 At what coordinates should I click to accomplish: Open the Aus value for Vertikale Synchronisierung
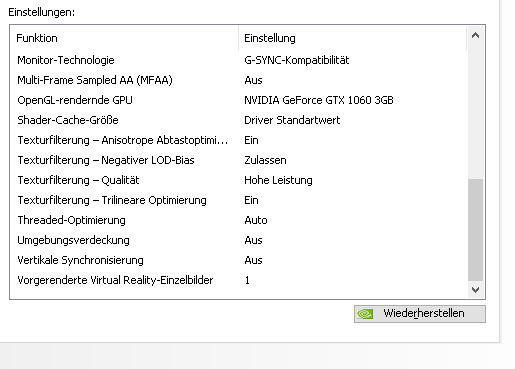(x=253, y=260)
